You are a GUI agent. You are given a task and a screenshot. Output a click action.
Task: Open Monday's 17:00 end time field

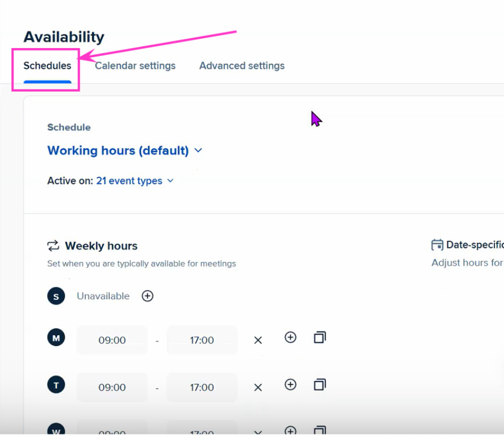(x=202, y=340)
